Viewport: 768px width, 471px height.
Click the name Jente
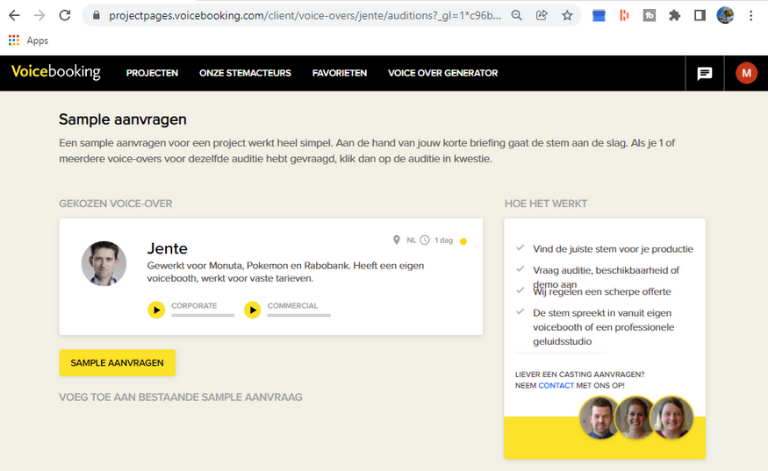click(167, 249)
